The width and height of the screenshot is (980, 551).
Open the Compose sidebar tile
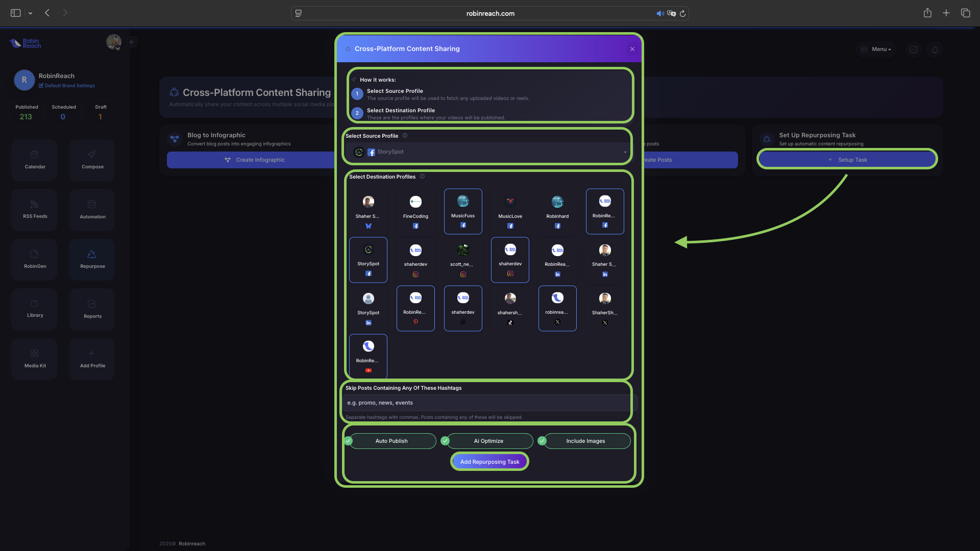click(x=92, y=159)
